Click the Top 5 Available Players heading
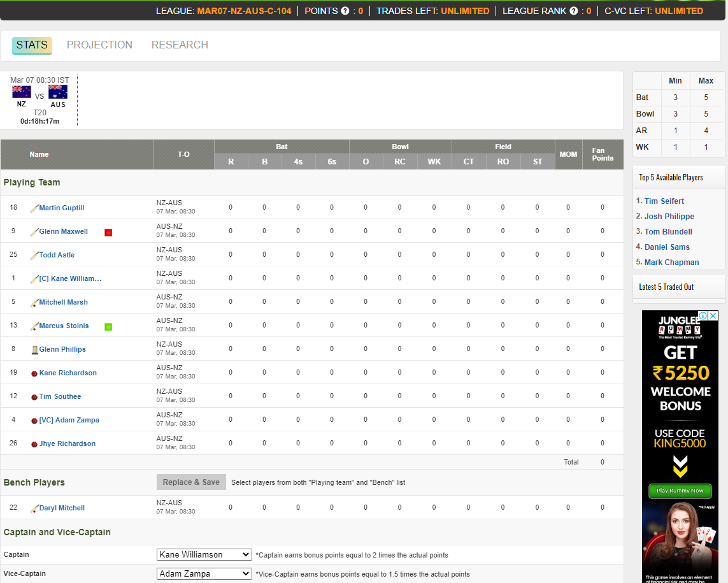Viewport: 728px width, 583px height. tap(671, 178)
